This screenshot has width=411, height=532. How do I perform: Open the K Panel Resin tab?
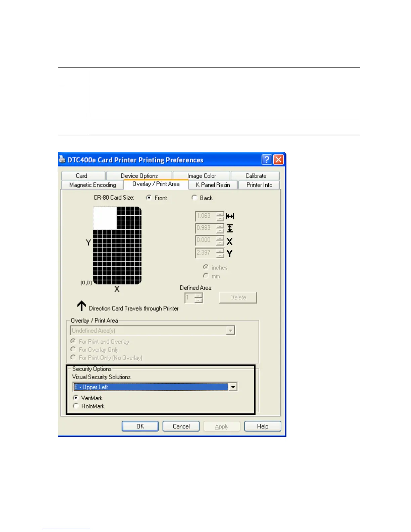click(x=213, y=185)
